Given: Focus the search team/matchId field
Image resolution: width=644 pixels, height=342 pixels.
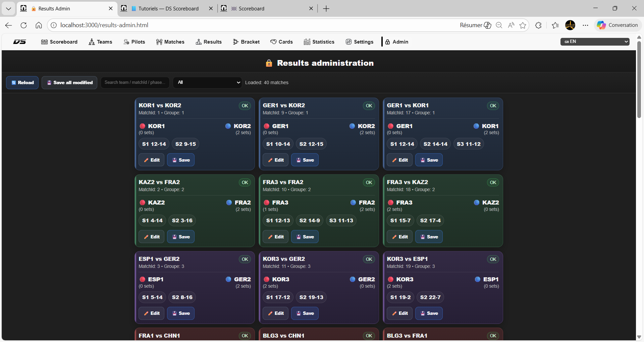Looking at the screenshot, I should point(135,82).
